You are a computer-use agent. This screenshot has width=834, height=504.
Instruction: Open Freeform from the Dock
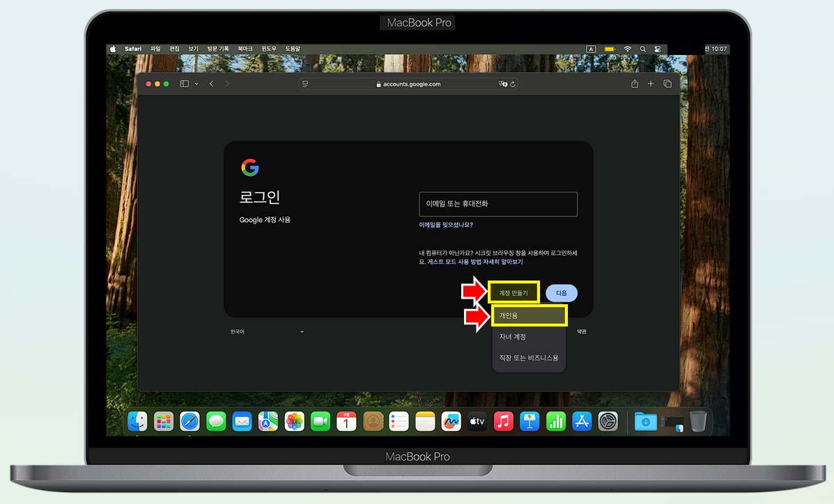coord(451,422)
